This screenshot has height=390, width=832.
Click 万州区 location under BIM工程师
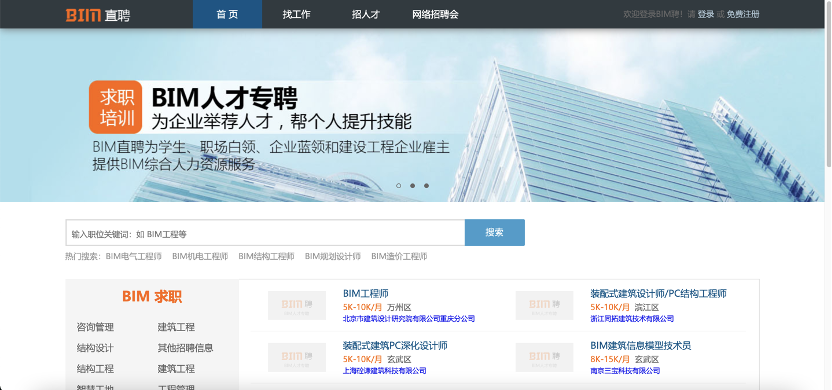point(399,307)
